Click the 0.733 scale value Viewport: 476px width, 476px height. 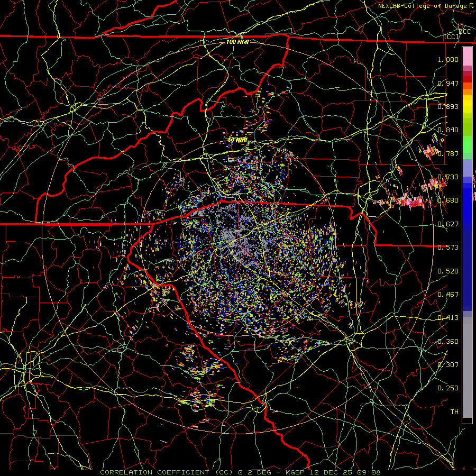[x=448, y=177]
